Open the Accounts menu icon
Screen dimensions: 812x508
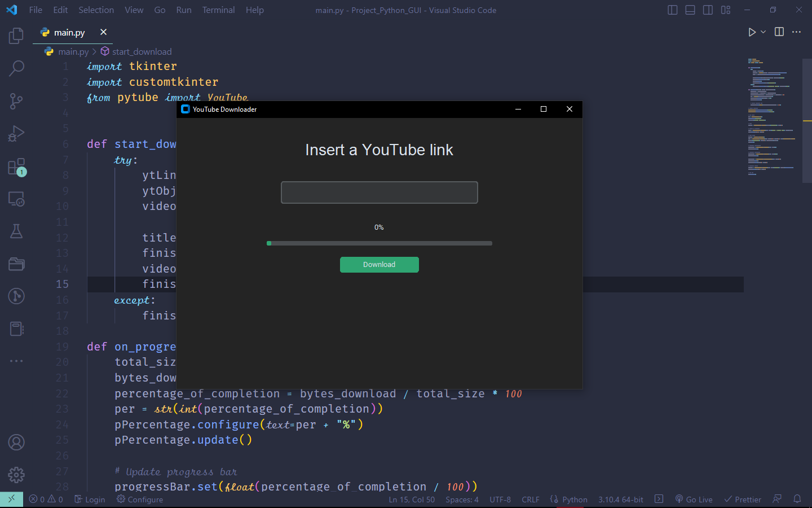click(16, 443)
